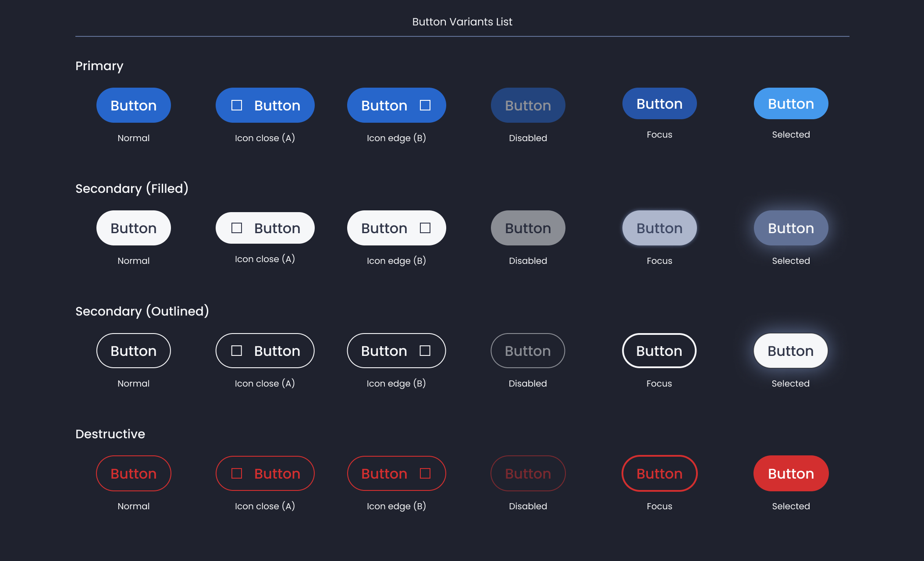This screenshot has width=924, height=561.
Task: Click the Secondary Filled Focus button
Action: tap(659, 228)
